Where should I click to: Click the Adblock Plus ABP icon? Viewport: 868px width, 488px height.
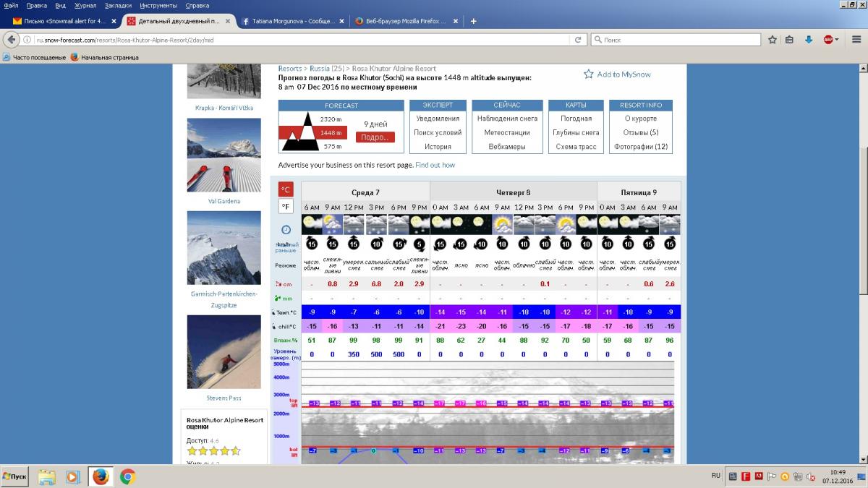tap(827, 40)
